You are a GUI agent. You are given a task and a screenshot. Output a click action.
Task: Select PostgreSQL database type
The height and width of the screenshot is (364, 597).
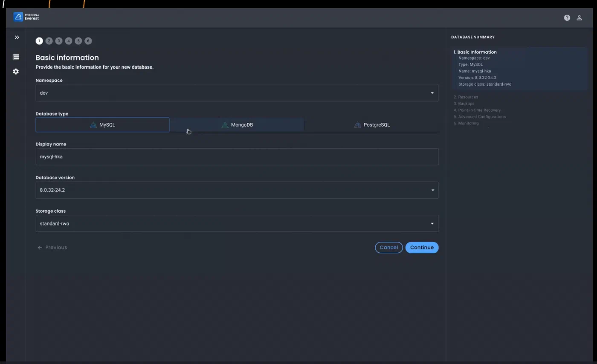[371, 125]
